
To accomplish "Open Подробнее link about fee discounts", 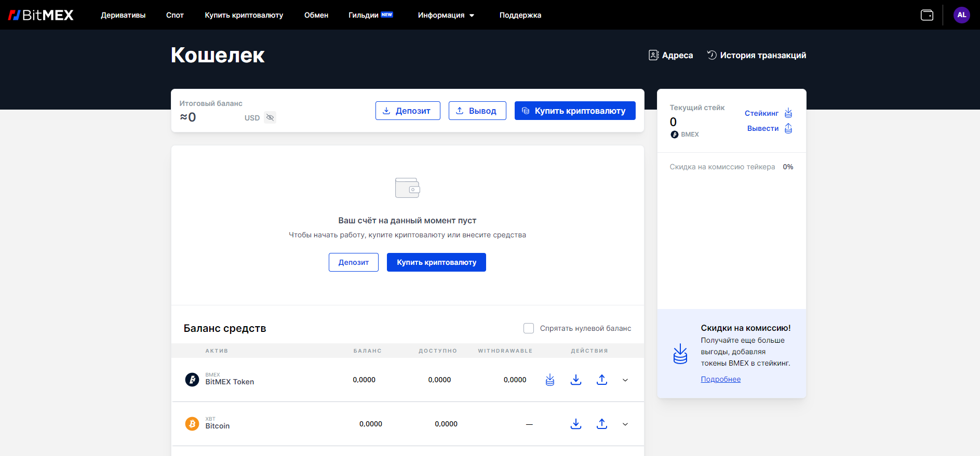I will 721,379.
